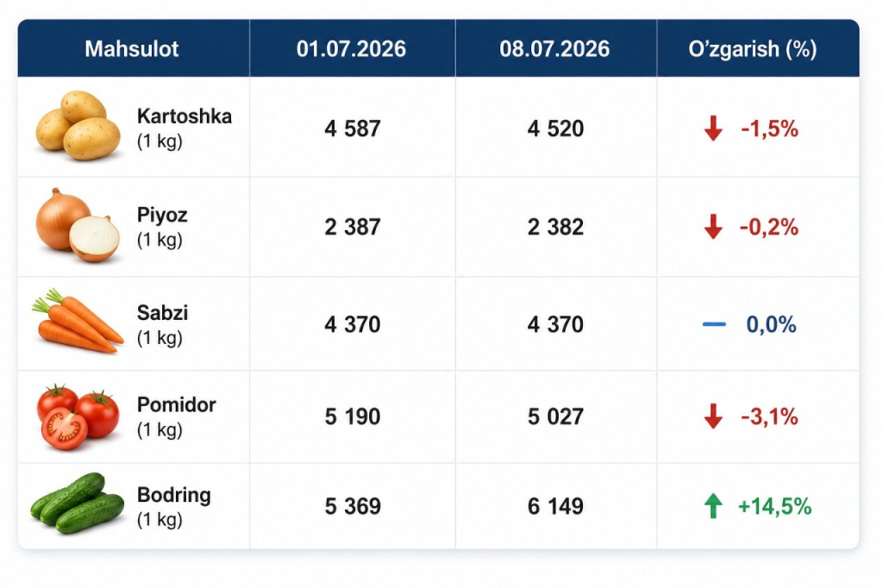
Task: Click the +14,5% change value
Action: tap(775, 506)
